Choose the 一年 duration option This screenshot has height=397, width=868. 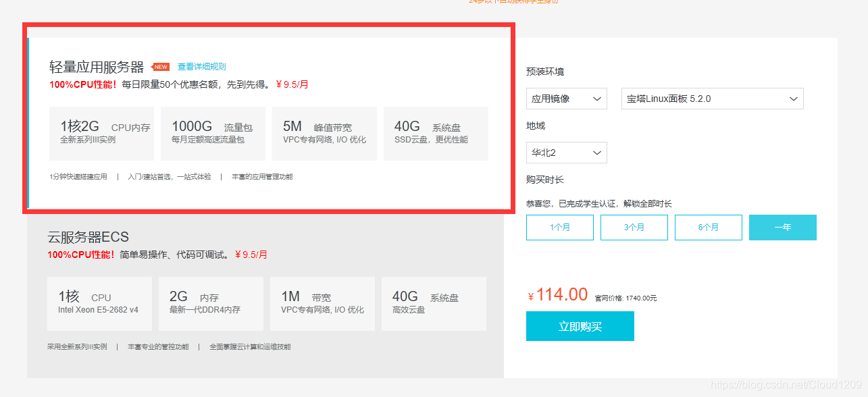click(782, 228)
